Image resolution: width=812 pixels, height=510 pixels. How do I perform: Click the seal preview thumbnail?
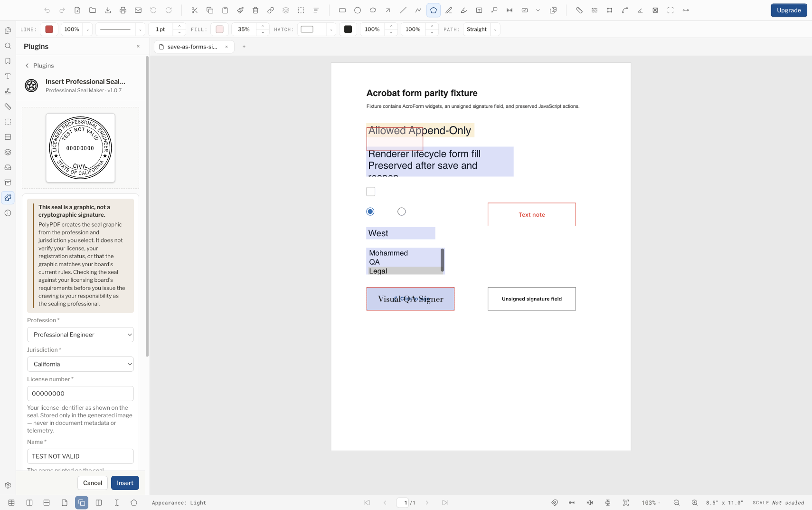point(80,148)
